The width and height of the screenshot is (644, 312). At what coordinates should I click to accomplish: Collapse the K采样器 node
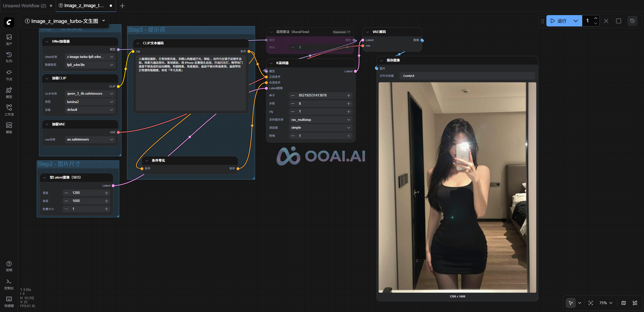271,63
